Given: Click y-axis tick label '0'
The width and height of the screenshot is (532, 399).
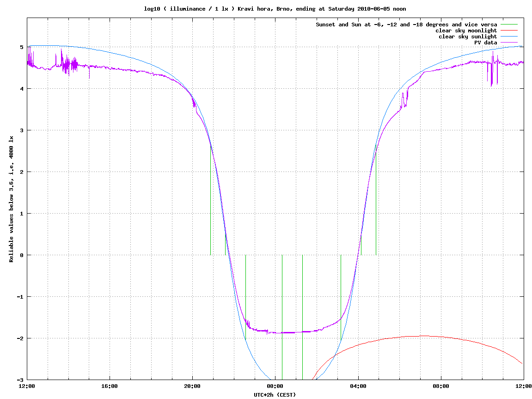Looking at the screenshot, I should point(22,255).
